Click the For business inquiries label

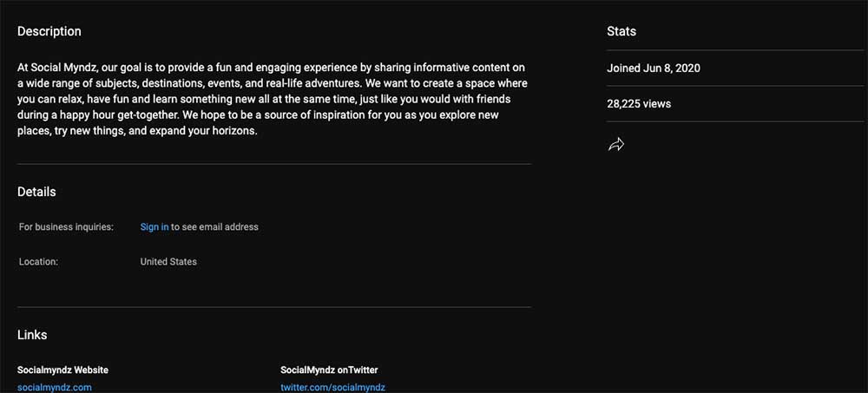(67, 227)
